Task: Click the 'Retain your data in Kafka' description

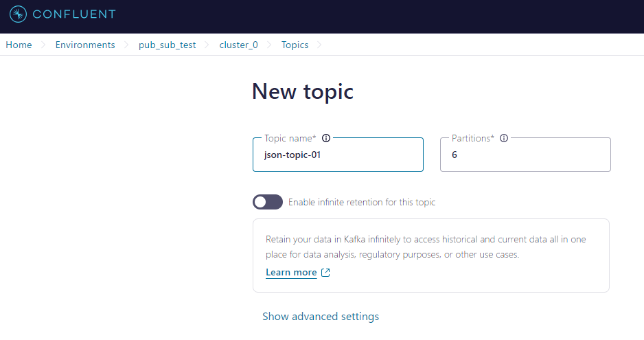Action: (x=426, y=247)
